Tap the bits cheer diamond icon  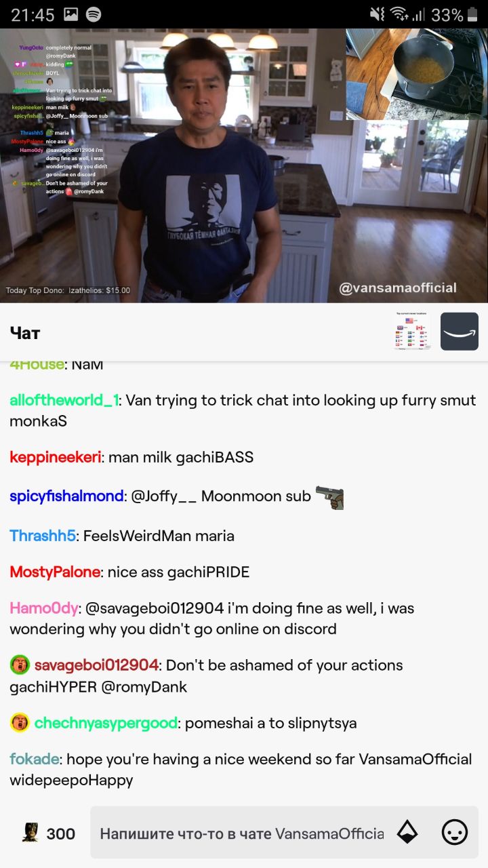tap(407, 832)
